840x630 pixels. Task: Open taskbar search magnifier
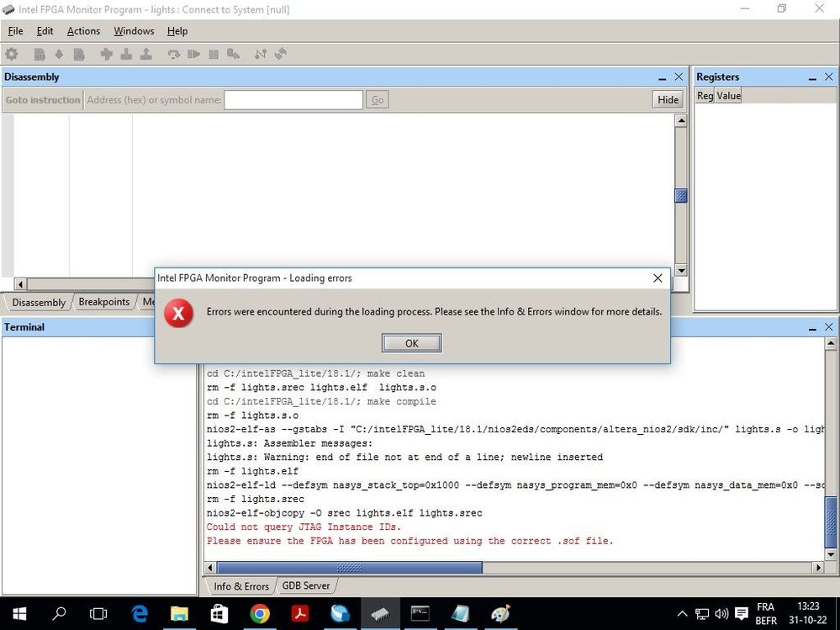pyautogui.click(x=58, y=613)
